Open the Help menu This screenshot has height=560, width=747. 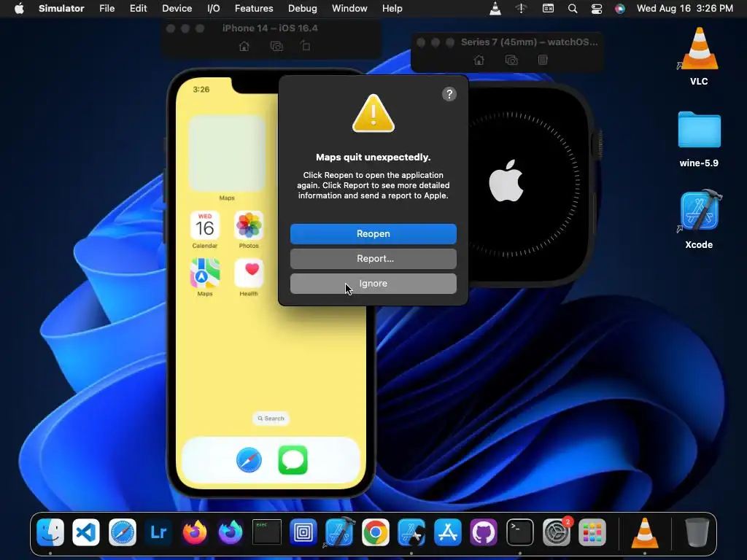392,9
